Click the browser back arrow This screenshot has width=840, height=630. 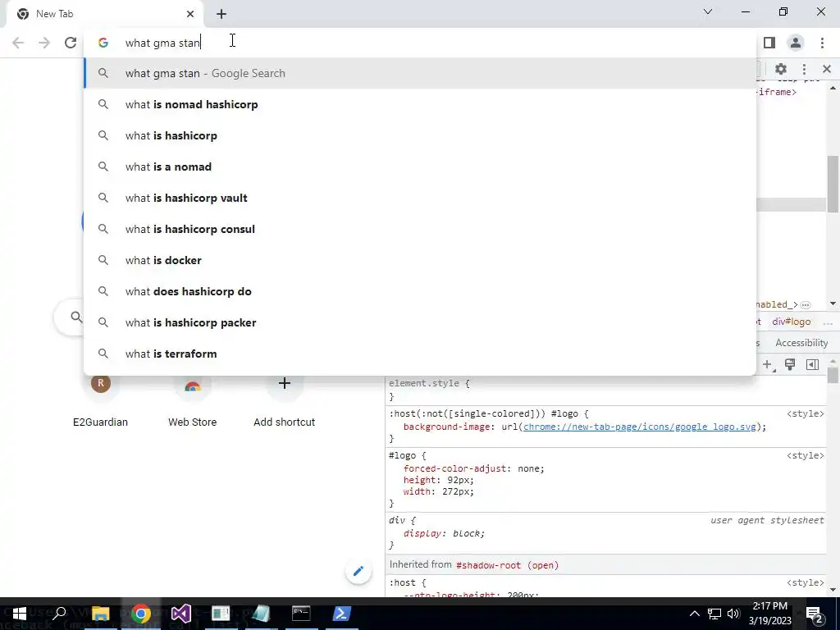(x=18, y=43)
